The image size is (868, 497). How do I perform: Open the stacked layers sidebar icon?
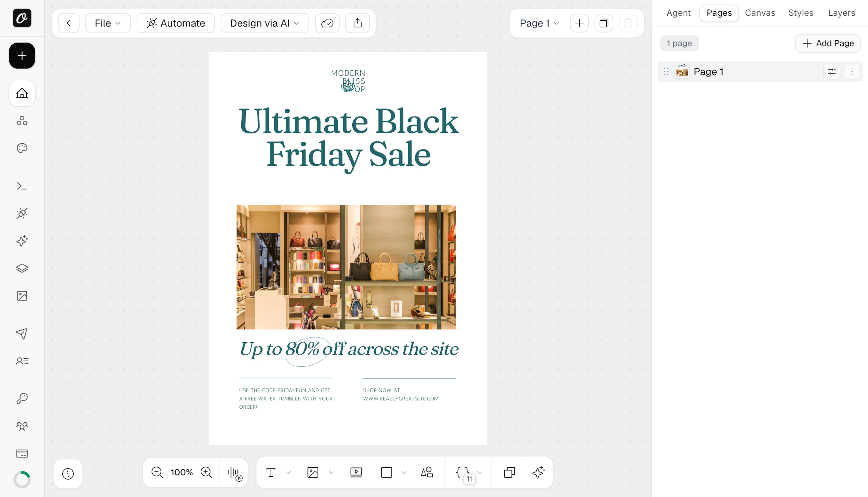pos(22,268)
